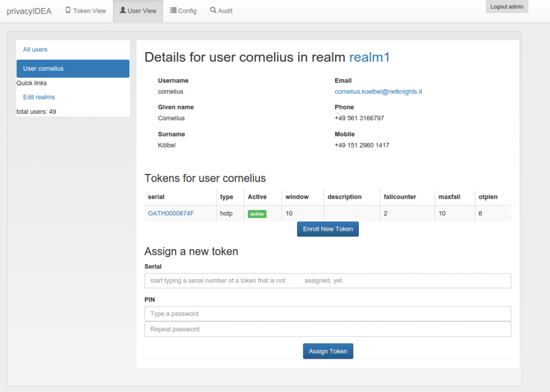The image size is (550, 392).
Task: Click the magnifier icon beside Audit
Action: pos(213,10)
